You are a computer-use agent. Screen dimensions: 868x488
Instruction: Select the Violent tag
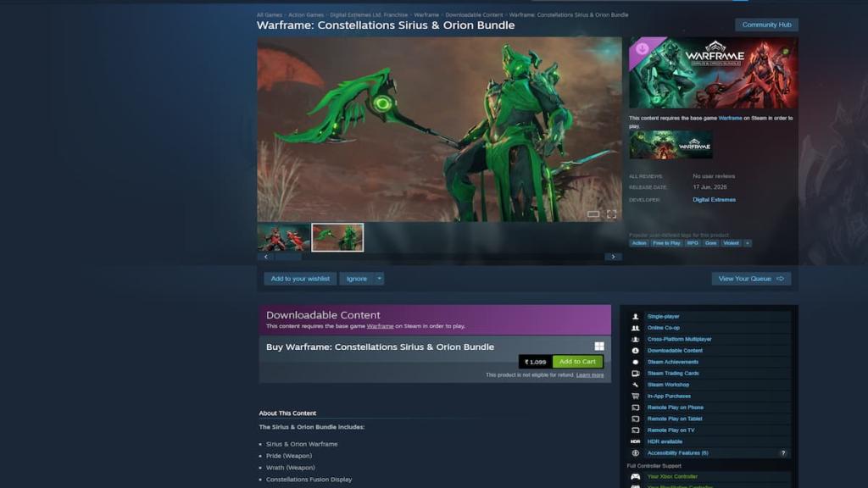[x=731, y=243]
